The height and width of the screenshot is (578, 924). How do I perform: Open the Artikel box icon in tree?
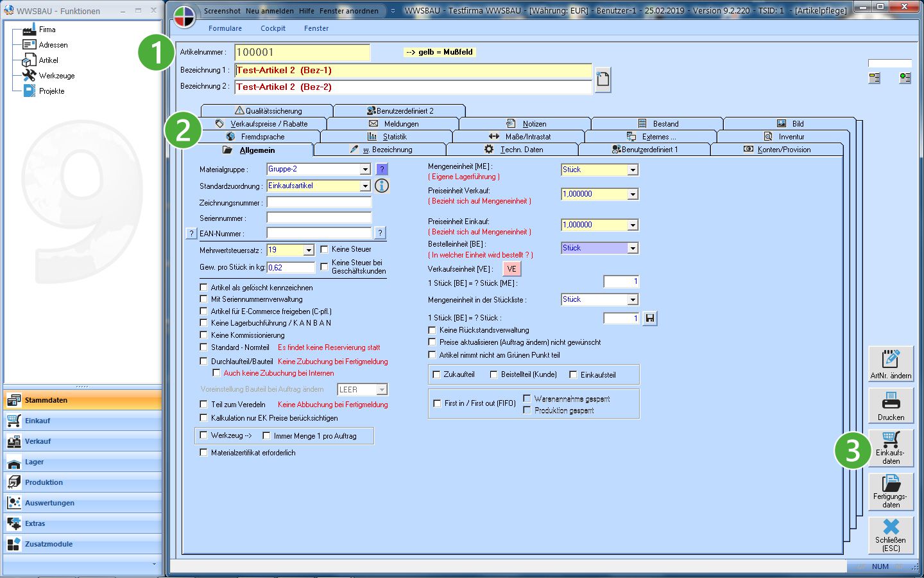29,60
